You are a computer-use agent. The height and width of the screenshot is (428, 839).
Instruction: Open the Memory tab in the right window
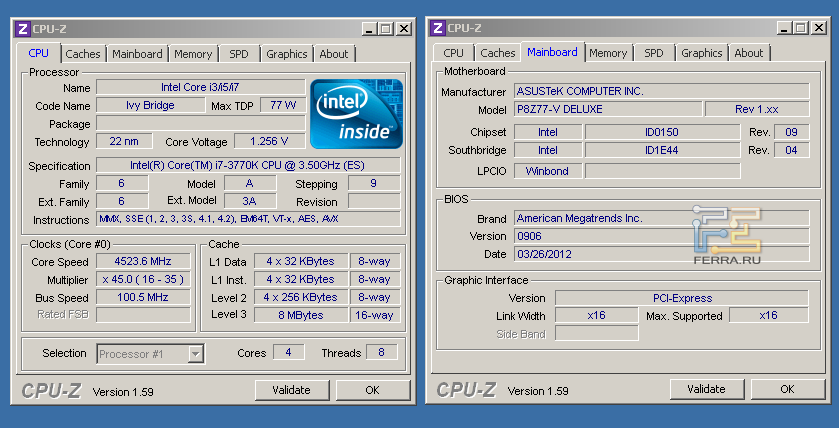pos(608,53)
